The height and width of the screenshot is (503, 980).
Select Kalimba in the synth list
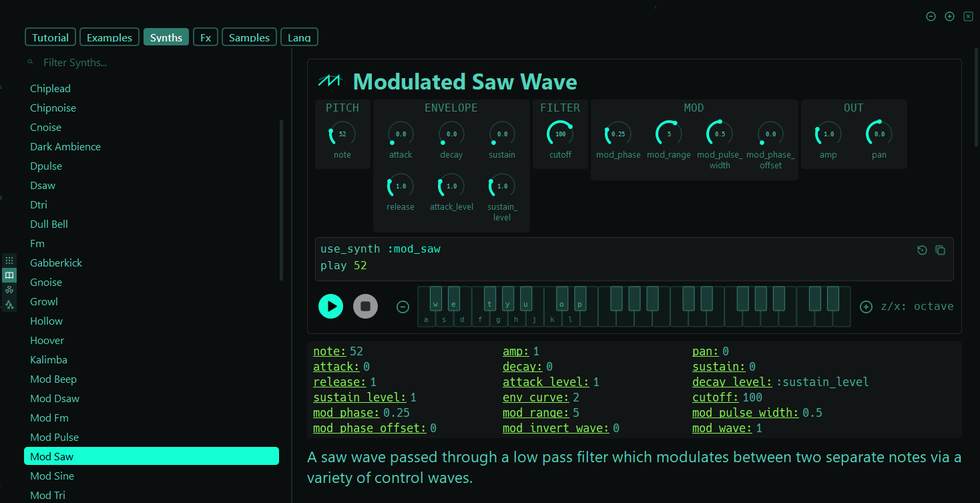point(152,359)
